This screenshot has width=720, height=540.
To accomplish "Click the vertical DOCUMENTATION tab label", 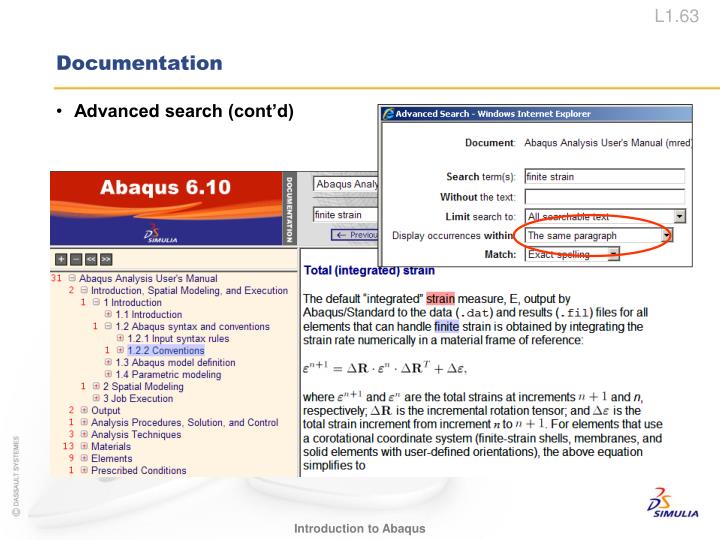I will (289, 209).
